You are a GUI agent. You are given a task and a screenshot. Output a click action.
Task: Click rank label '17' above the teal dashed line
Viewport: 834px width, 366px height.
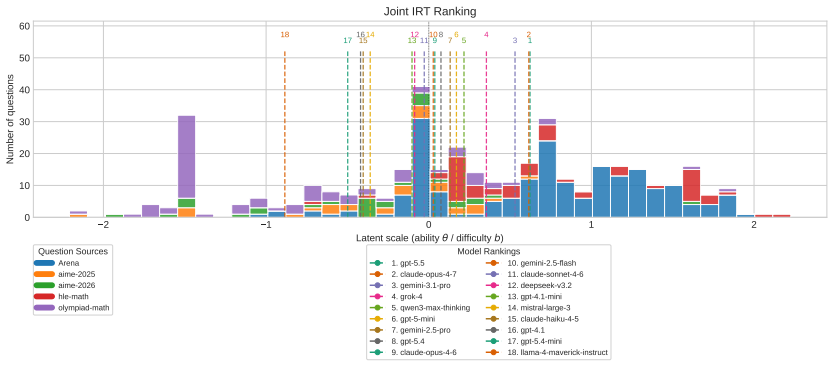pos(347,40)
